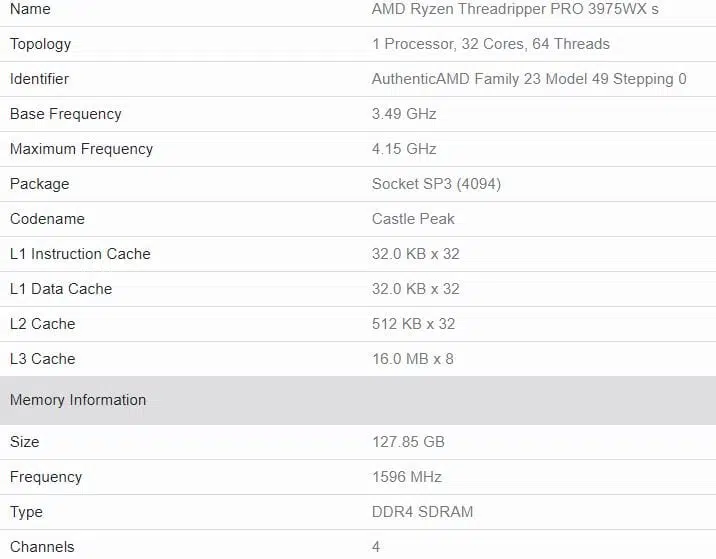Screen dimensions: 716x559
Task: Click the Base Frequency label
Action: (x=66, y=114)
